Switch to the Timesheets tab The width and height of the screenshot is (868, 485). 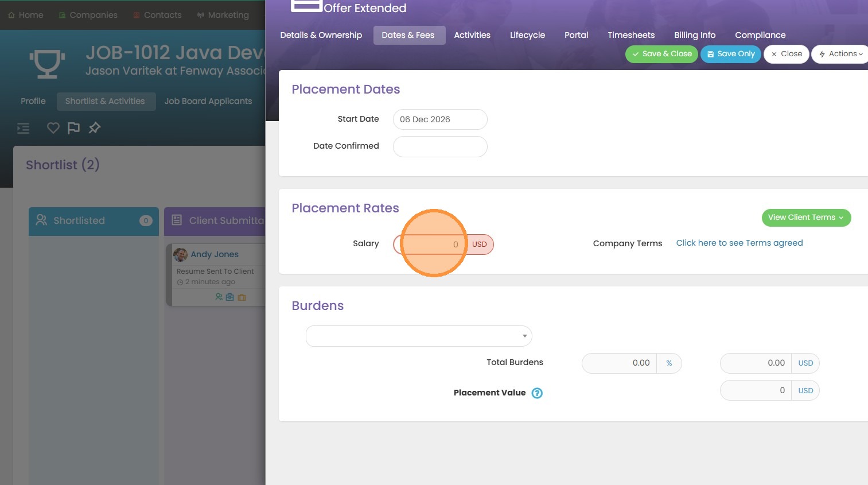631,35
